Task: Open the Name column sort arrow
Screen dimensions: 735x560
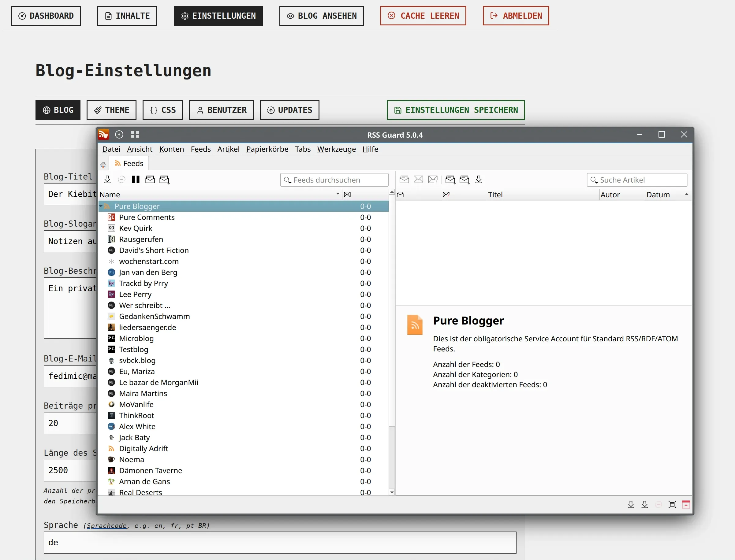Action: [x=338, y=194]
